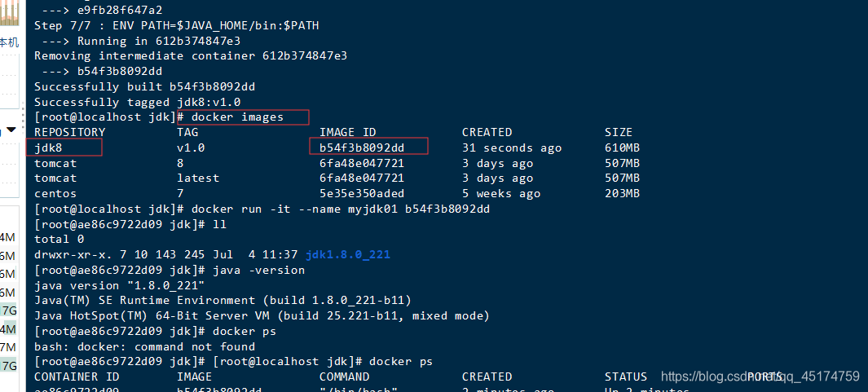This screenshot has width=868, height=392.
Task: Click the jdk8 repository name
Action: coord(48,148)
